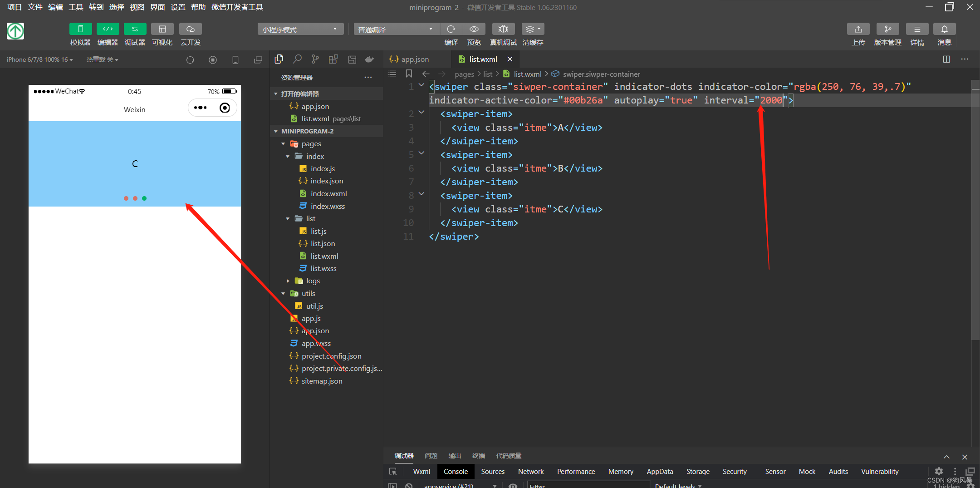Click the upload (上传) icon
The height and width of the screenshot is (488, 980).
click(858, 29)
